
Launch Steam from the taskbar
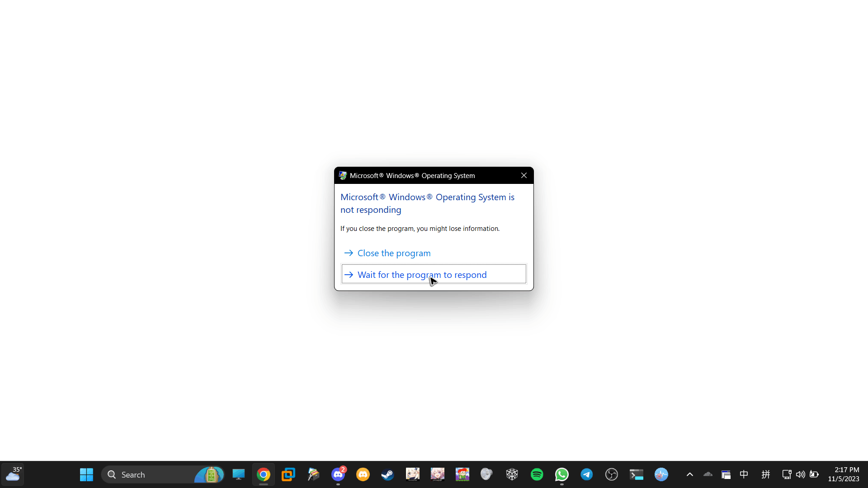pos(387,474)
